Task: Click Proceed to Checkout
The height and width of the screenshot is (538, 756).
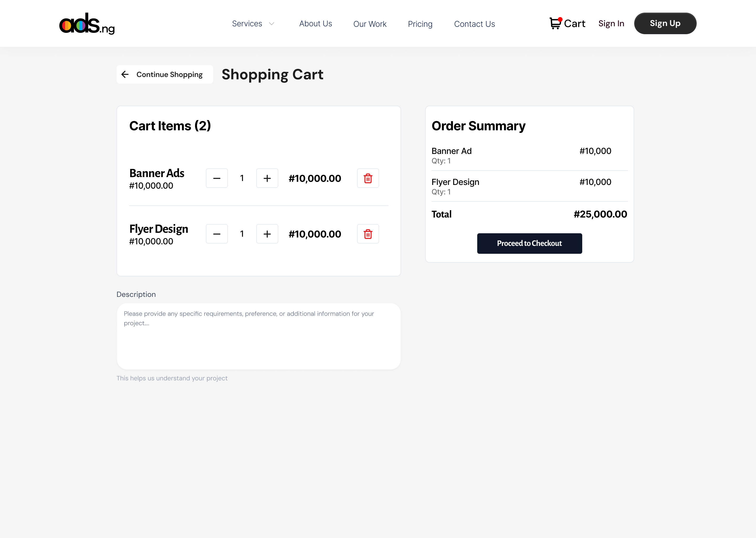Action: coord(529,244)
